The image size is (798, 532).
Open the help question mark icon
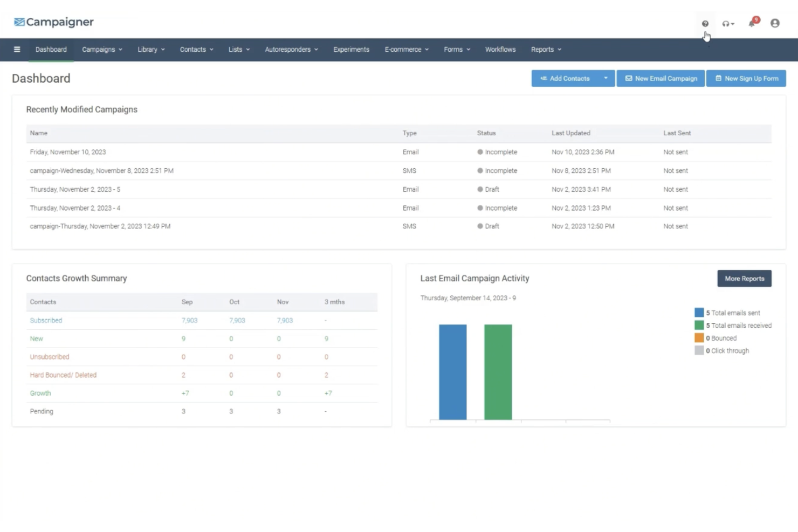[x=705, y=24]
